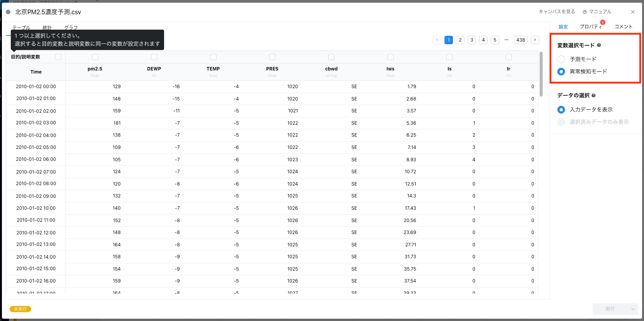Check the DEWP column checkbox
644x321 pixels.
click(154, 57)
